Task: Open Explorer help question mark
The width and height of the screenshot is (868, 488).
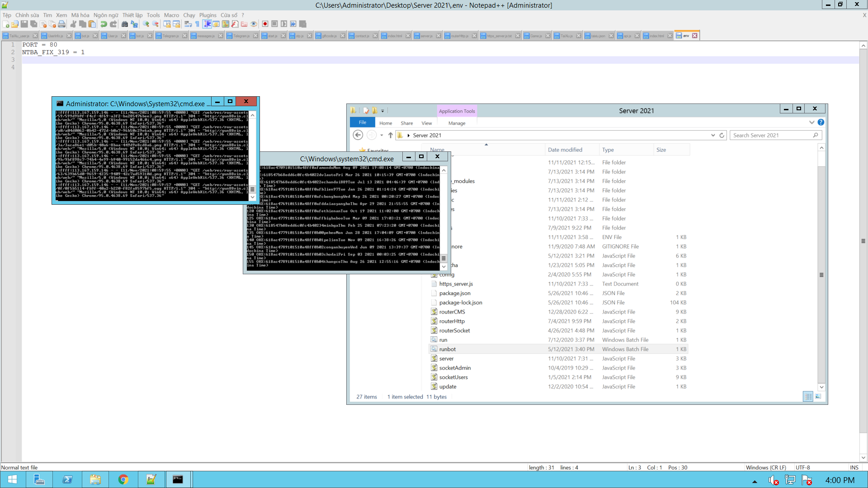Action: [x=821, y=122]
